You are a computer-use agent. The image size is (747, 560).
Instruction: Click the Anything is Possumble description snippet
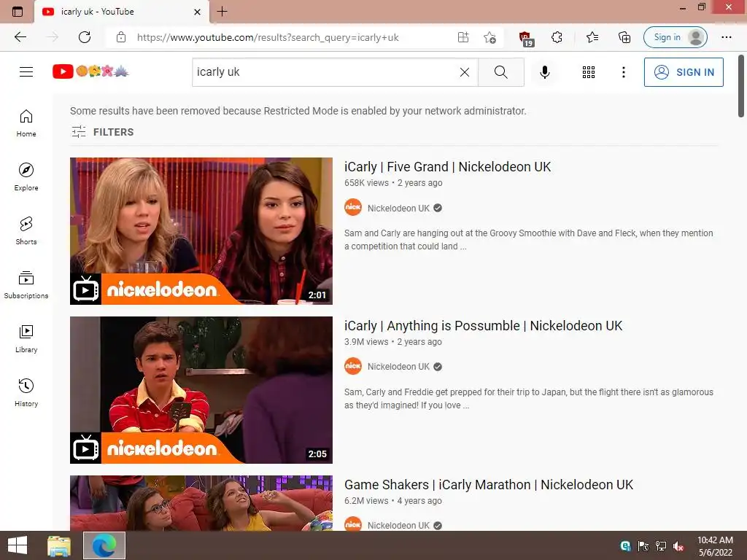pyautogui.click(x=529, y=399)
